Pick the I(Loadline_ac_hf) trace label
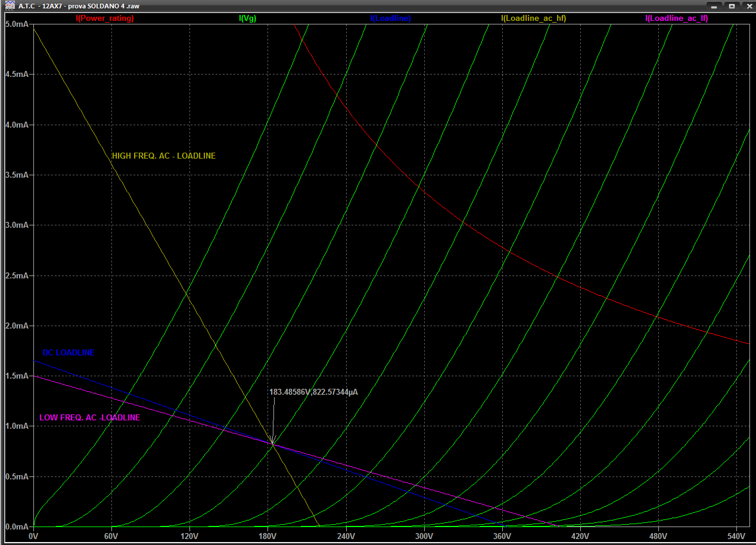Viewport: 756px width, 545px height. coord(533,18)
